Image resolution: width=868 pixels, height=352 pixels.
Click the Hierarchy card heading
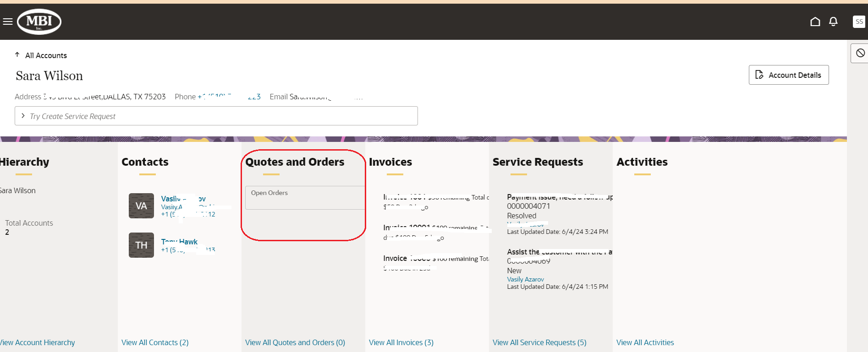[24, 162]
